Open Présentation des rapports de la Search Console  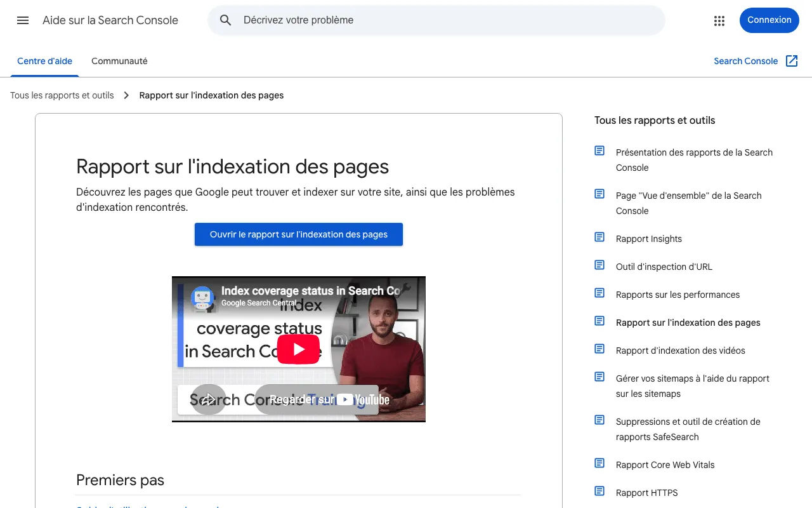694,160
